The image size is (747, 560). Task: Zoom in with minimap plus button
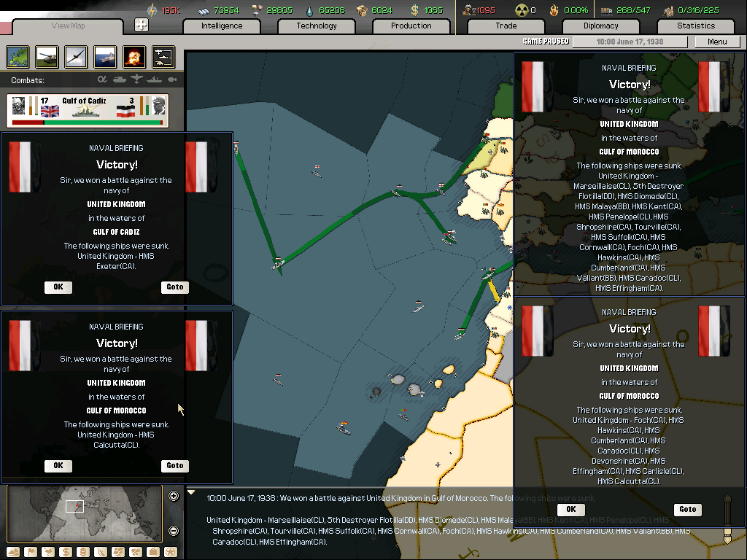tap(174, 497)
